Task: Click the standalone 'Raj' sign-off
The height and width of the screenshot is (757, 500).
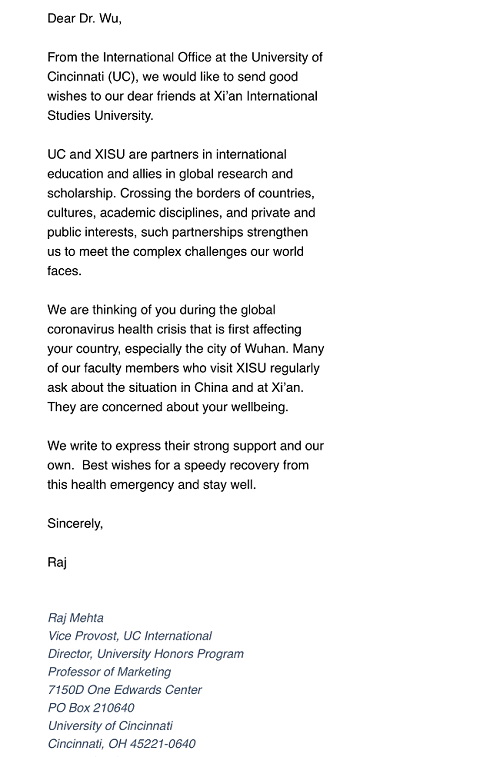Action: 57,562
